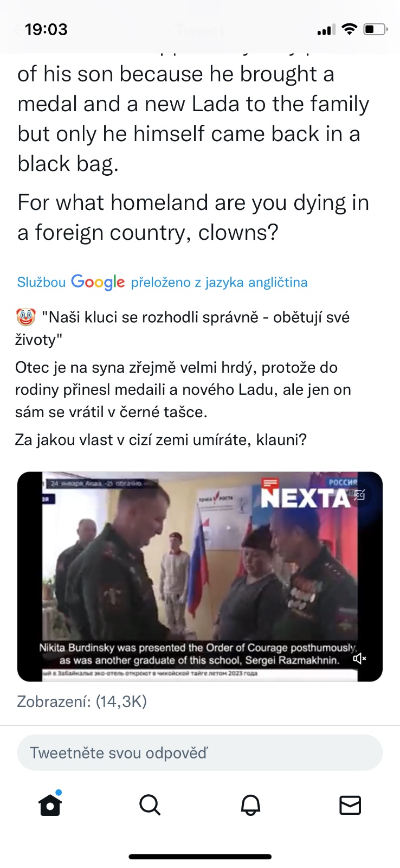Click the Google translation attribution link

coord(162,282)
